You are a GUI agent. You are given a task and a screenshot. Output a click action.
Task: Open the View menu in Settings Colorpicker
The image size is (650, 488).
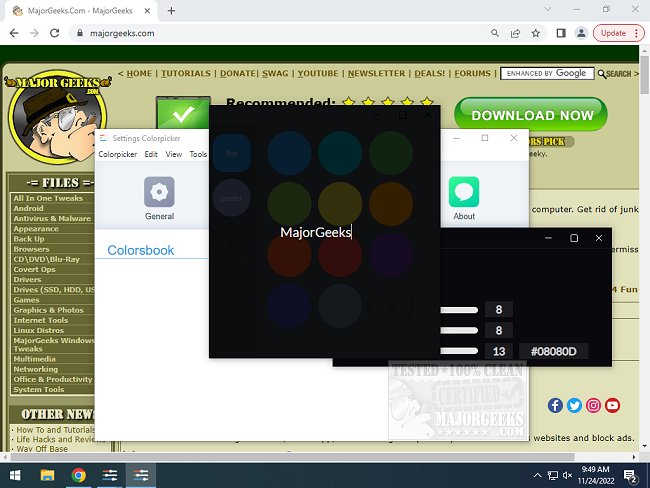coord(174,154)
